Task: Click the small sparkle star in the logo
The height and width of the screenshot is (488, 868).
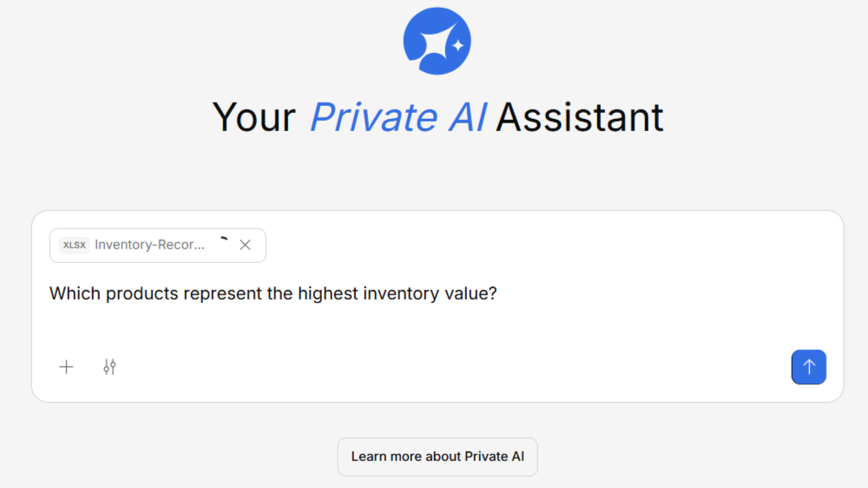Action: pos(458,43)
